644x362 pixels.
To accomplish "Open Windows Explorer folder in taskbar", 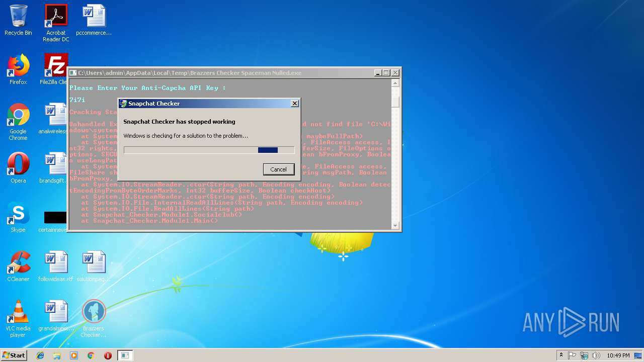I will (x=57, y=355).
